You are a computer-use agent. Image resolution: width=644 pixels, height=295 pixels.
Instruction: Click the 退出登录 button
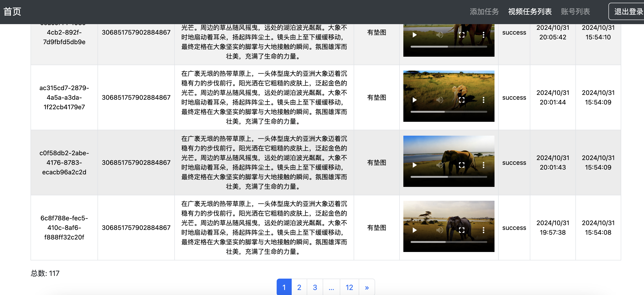(628, 11)
